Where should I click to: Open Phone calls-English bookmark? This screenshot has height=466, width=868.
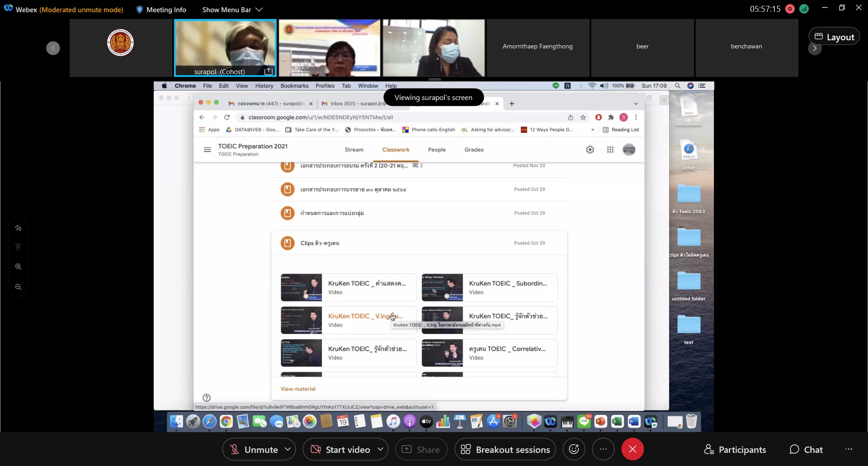(429, 129)
